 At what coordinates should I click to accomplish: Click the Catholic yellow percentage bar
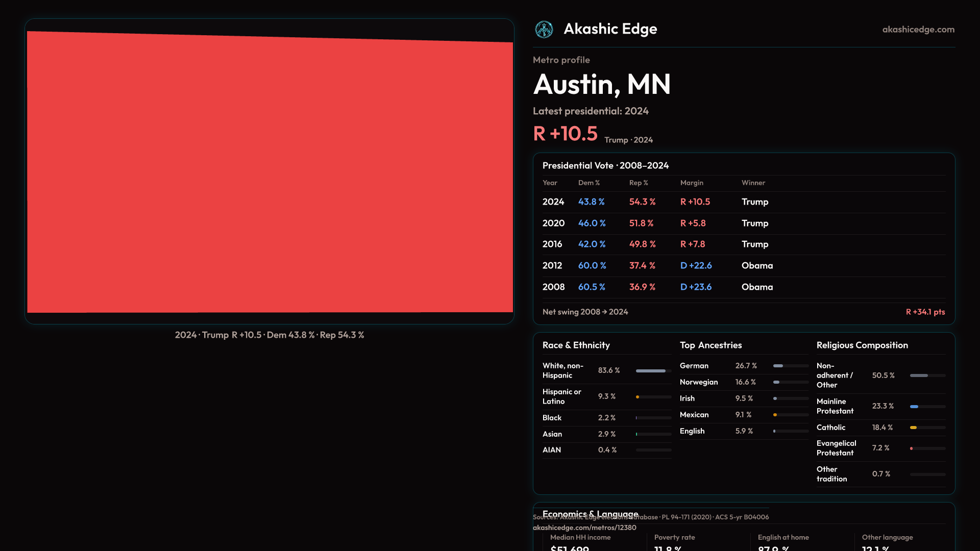pyautogui.click(x=913, y=428)
